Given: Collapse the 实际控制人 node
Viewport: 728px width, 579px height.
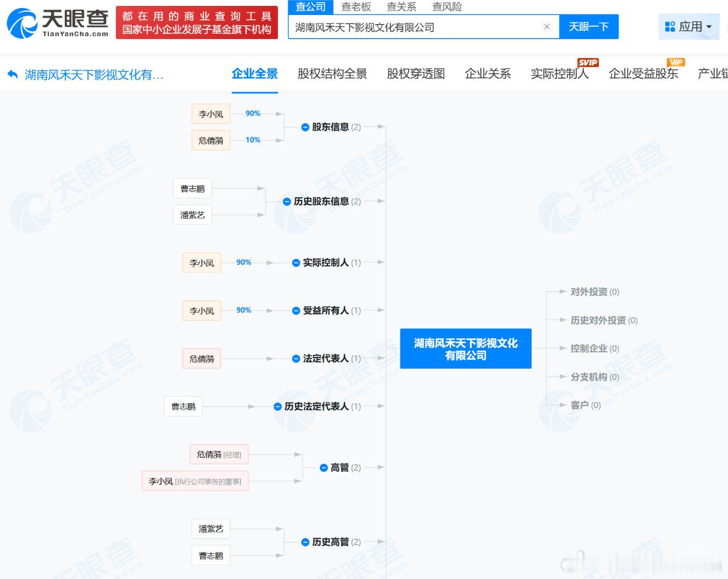Looking at the screenshot, I should point(296,263).
